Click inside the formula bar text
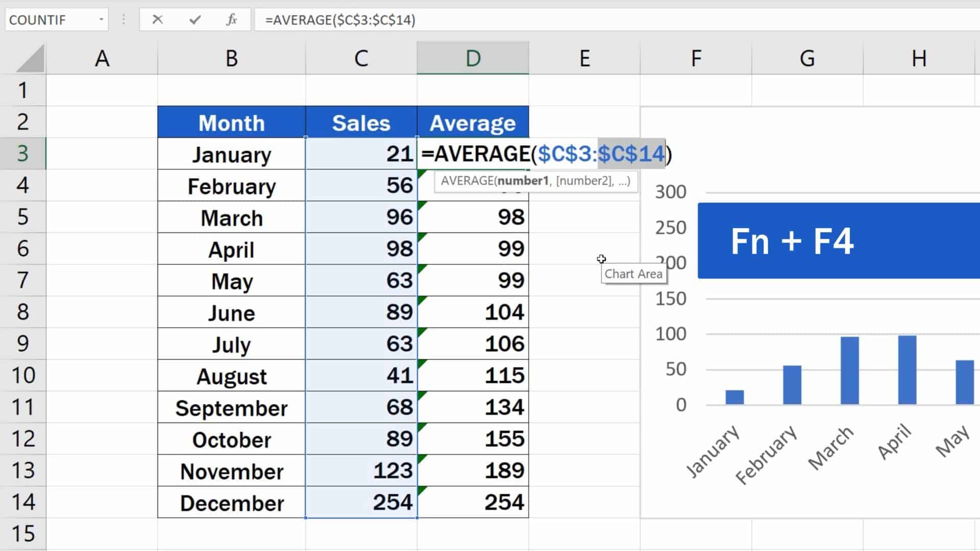Screen dimensions: 980x551 pos(340,20)
